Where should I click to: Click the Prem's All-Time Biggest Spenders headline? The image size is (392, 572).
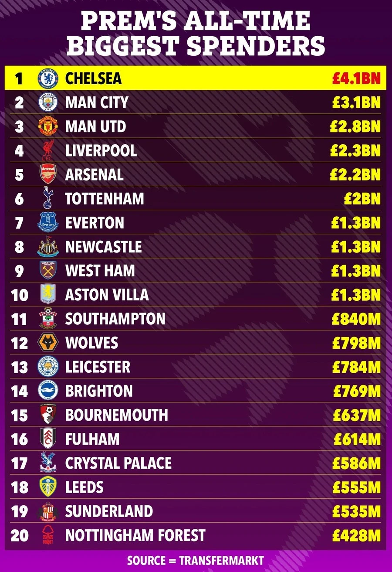pos(196,34)
